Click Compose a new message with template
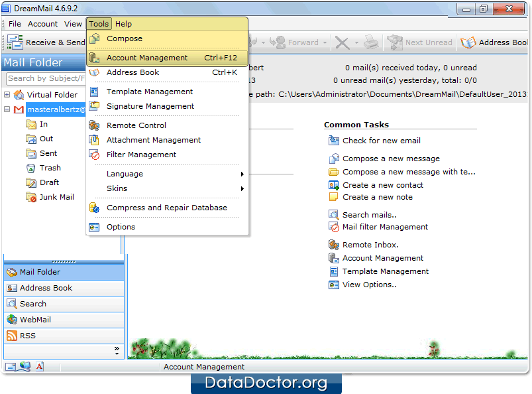 (409, 172)
